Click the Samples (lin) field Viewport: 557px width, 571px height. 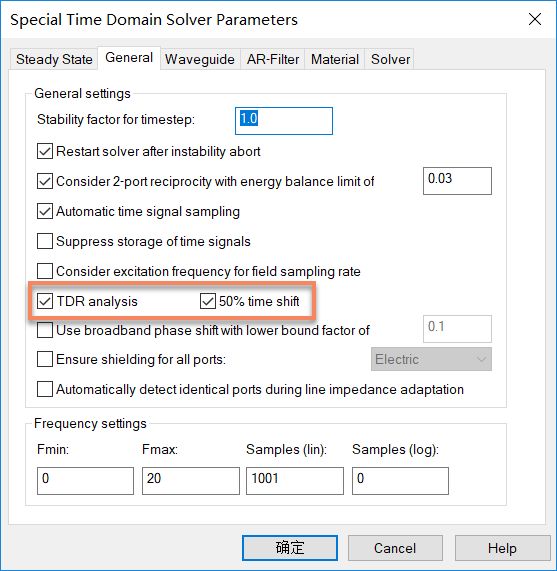click(295, 481)
